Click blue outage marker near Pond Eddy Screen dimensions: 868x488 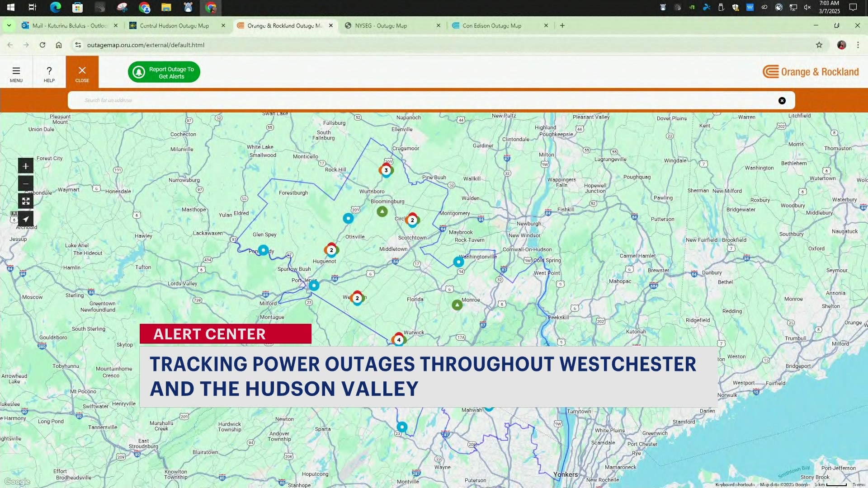(x=263, y=249)
